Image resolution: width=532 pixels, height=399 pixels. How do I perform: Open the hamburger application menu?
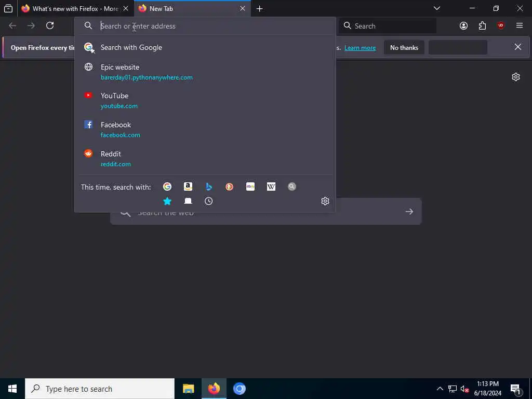tap(520, 26)
